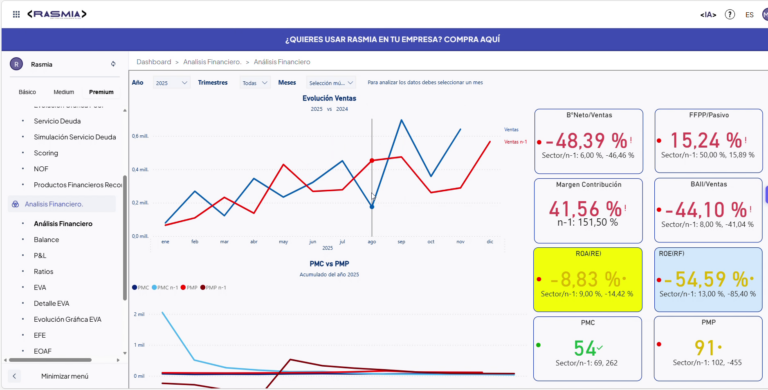The image size is (768, 390).
Task: Open the yellow ROA(RE) card
Action: [588, 279]
